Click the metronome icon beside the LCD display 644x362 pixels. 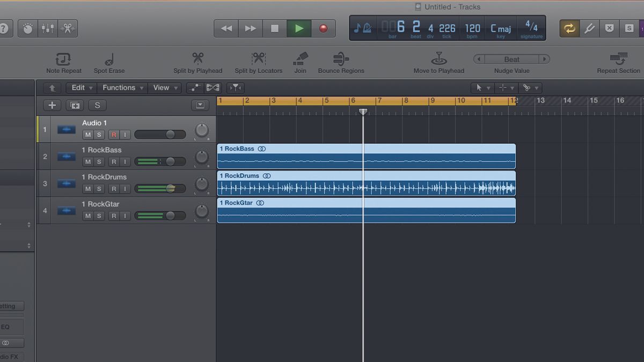pos(368,28)
